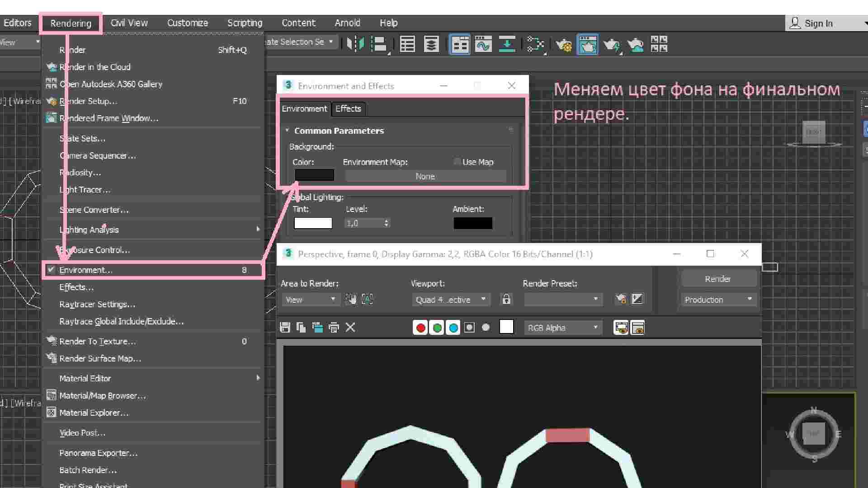
Task: Pick the Background Color swatch
Action: [x=314, y=175]
